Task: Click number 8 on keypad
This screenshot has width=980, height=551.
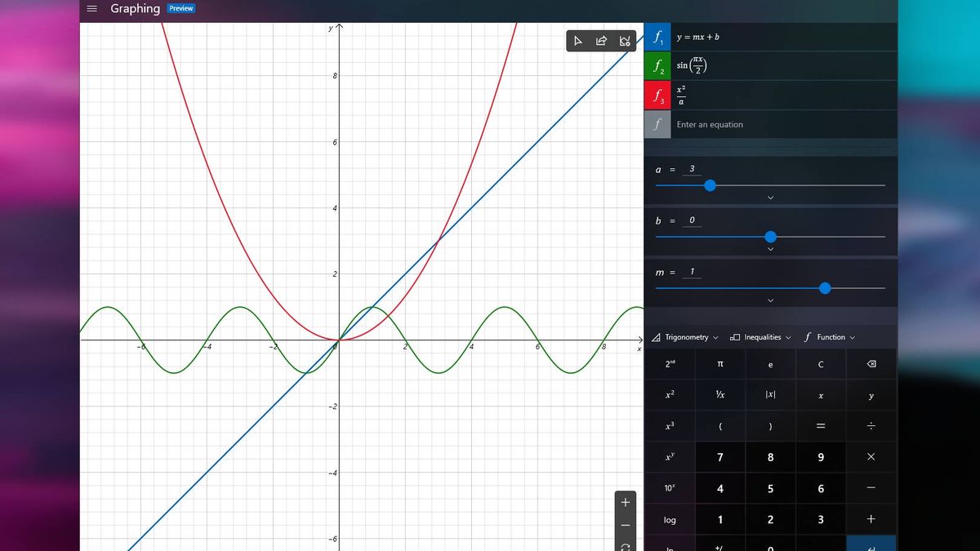Action: 770,457
